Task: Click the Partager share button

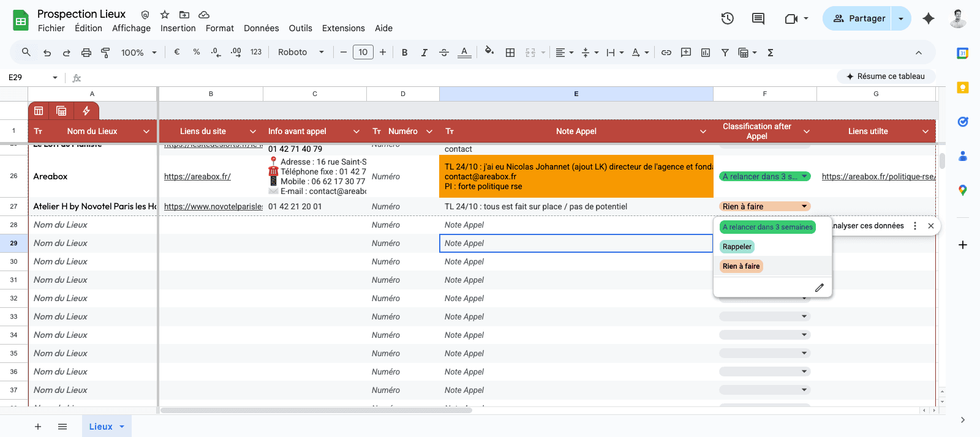Action: click(858, 18)
